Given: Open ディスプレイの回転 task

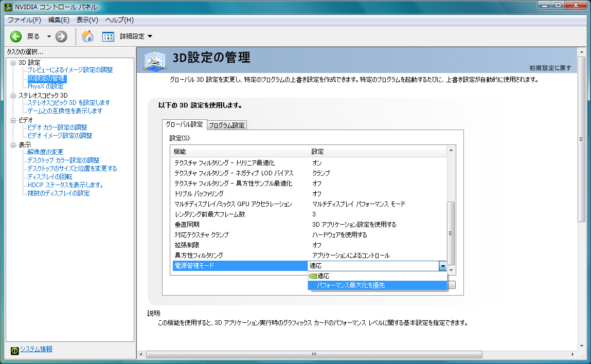Looking at the screenshot, I should coord(50,177).
